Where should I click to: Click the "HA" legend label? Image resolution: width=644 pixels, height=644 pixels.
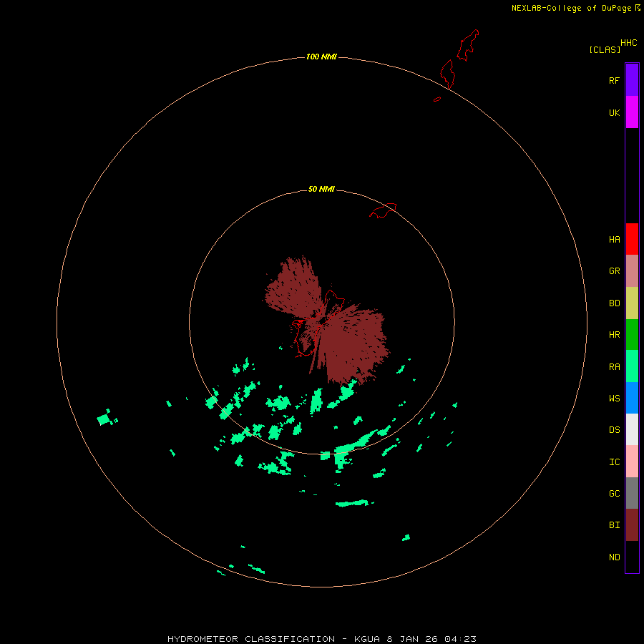(614, 239)
